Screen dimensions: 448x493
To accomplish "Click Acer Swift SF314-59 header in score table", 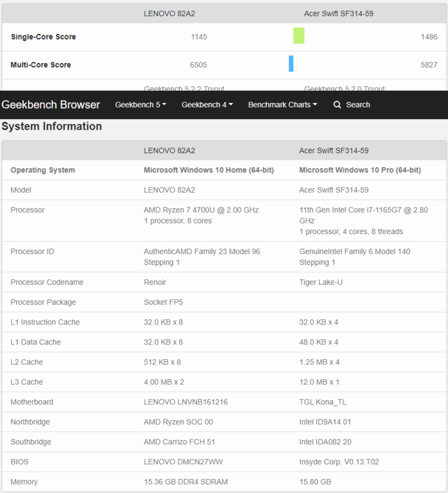I will (x=338, y=13).
